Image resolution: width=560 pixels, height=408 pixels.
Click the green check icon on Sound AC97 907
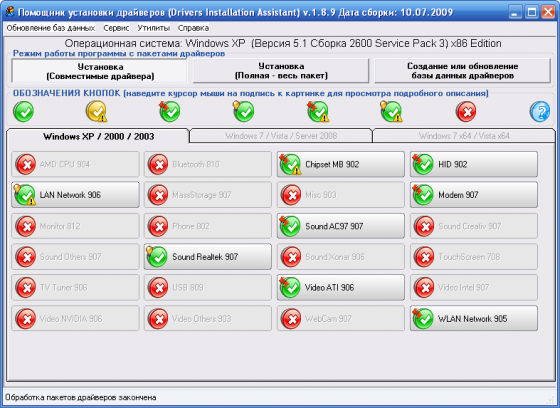pos(290,226)
